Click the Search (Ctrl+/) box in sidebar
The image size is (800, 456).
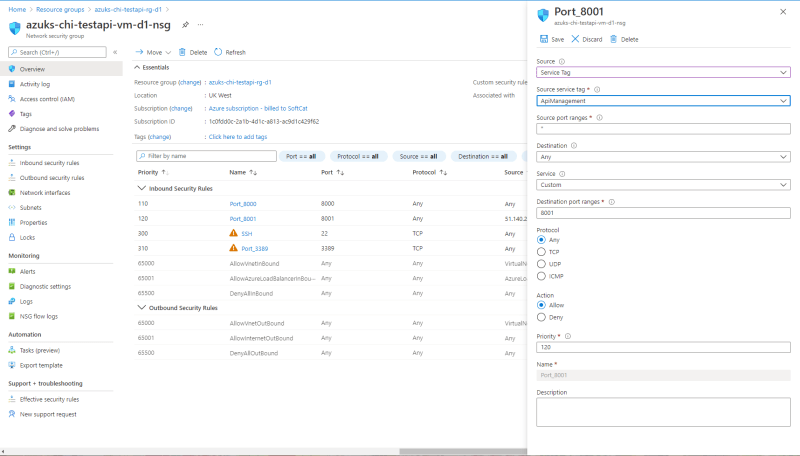[57, 52]
